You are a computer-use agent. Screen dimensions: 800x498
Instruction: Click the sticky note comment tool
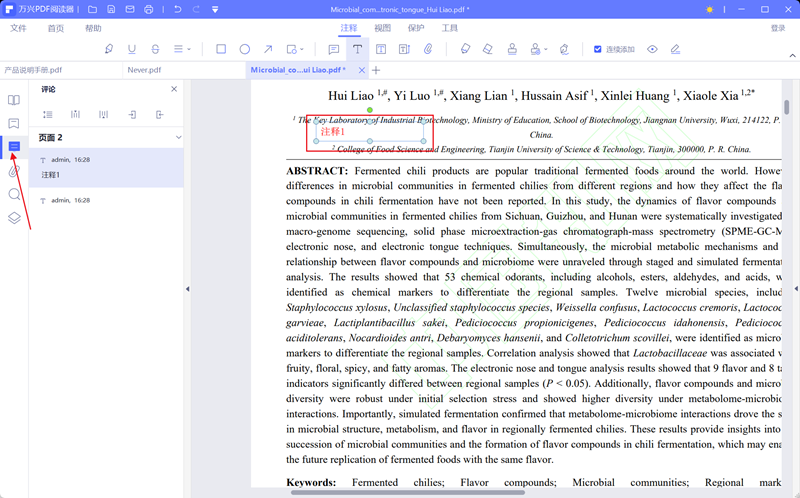pyautogui.click(x=334, y=49)
